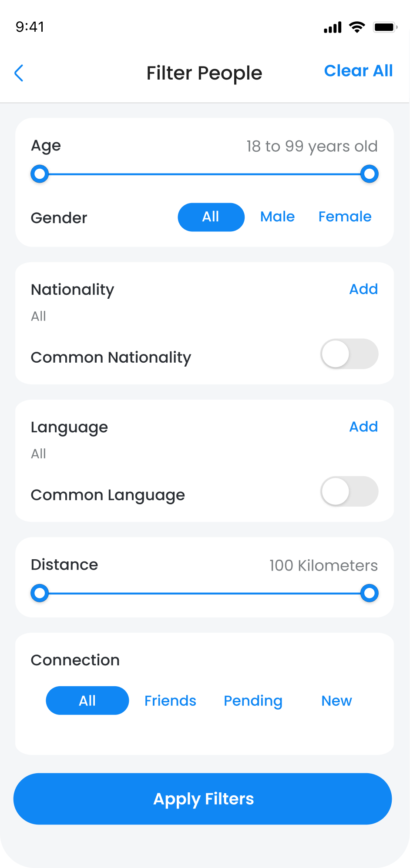410x868 pixels.
Task: Choose the Female gender option
Action: coord(345,217)
